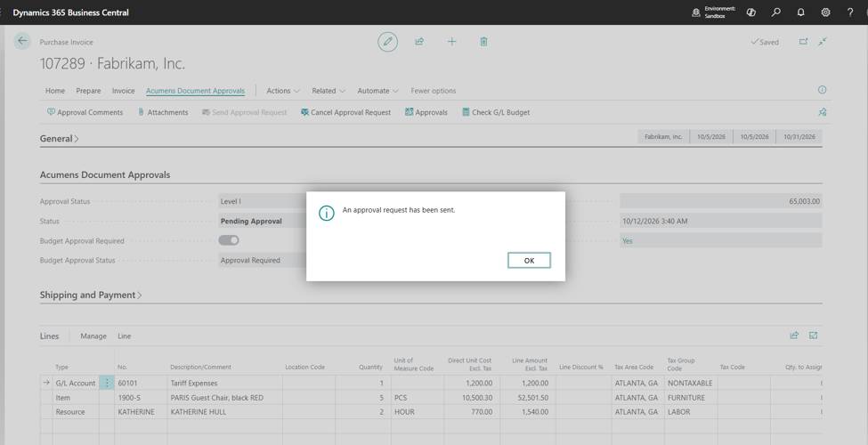Open page in new window icon
Screen dimensions: 868x445
pyautogui.click(x=803, y=42)
